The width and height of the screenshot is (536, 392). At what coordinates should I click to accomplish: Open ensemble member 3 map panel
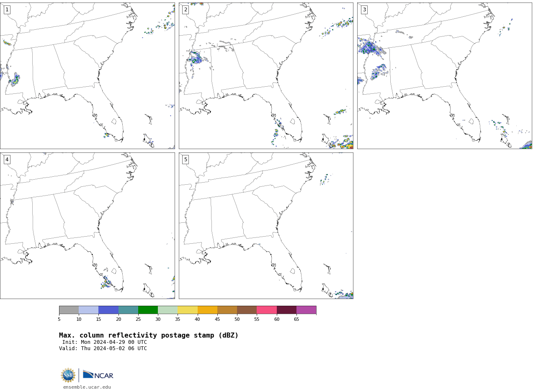[x=445, y=76]
